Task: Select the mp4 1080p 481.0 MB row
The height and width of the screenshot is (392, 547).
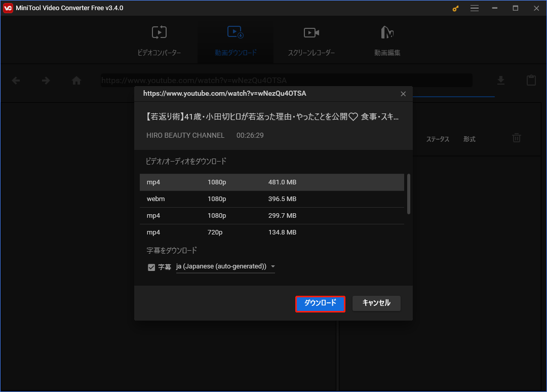Action: point(272,182)
